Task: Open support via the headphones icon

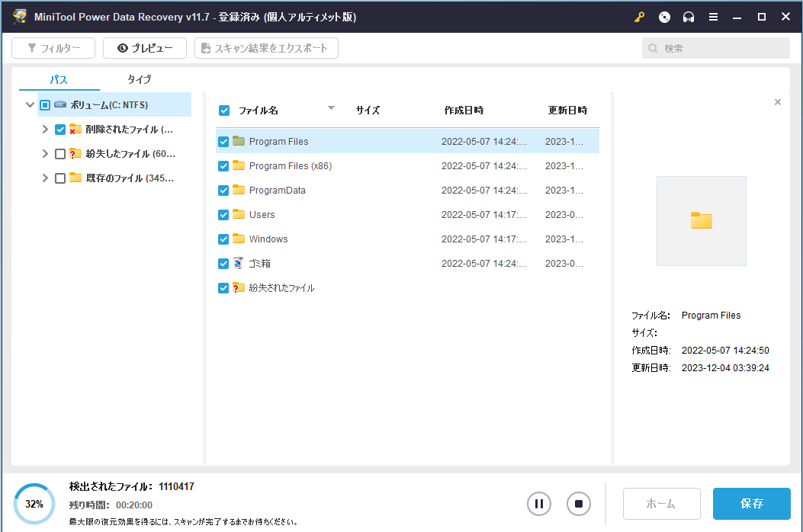Action: (x=689, y=17)
